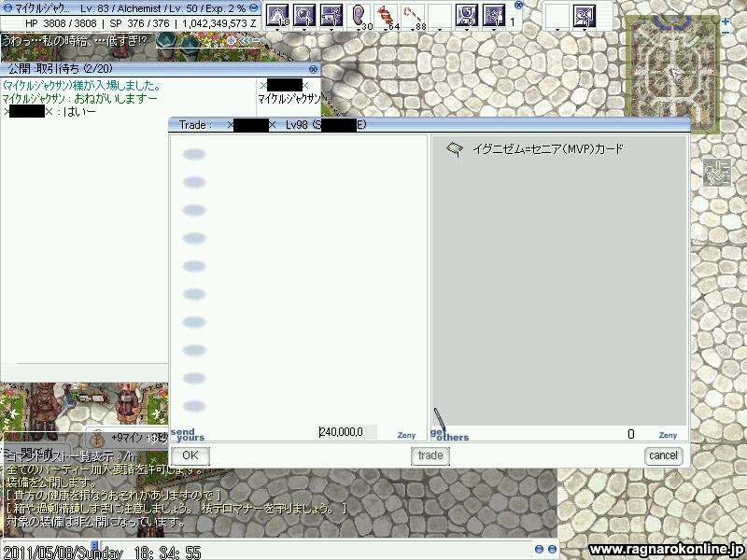Image resolution: width=747 pixels, height=560 pixels.
Task: Activate the hotkey skill icon numbered 5
Action: point(466,15)
